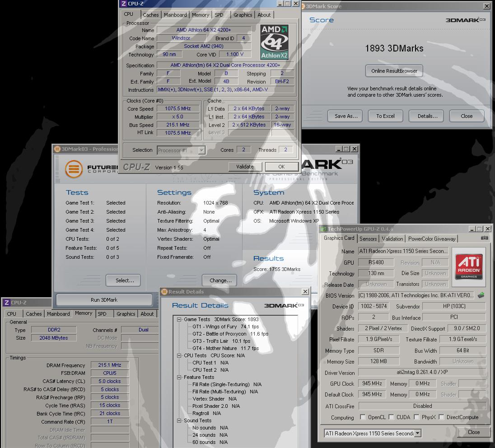Select CPU tab in lower CPU-Z window
The image size is (495, 448).
[x=12, y=314]
